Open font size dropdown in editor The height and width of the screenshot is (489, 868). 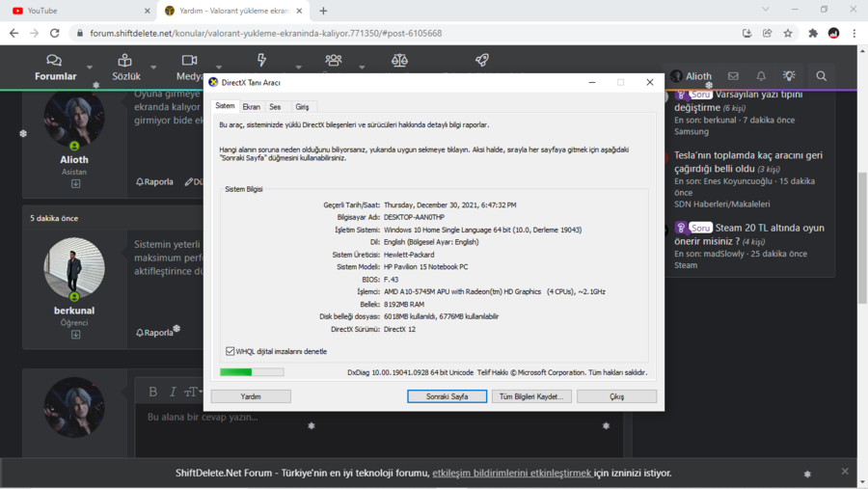coord(193,393)
